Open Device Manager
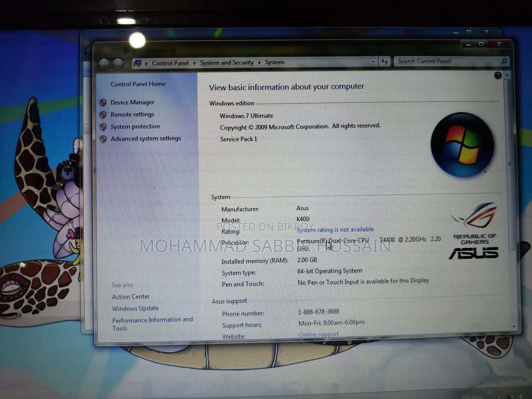 click(132, 102)
